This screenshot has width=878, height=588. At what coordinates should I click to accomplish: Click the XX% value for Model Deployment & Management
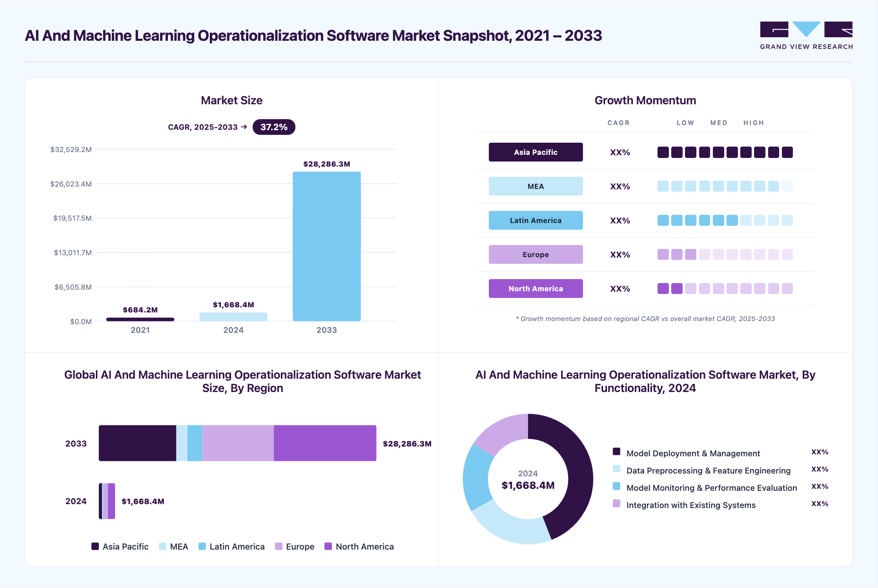pos(820,452)
